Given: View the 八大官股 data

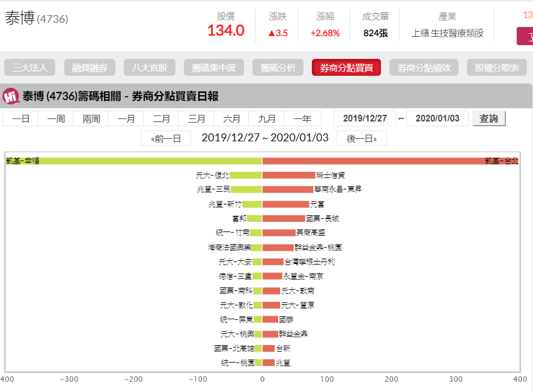Looking at the screenshot, I should tap(149, 67).
